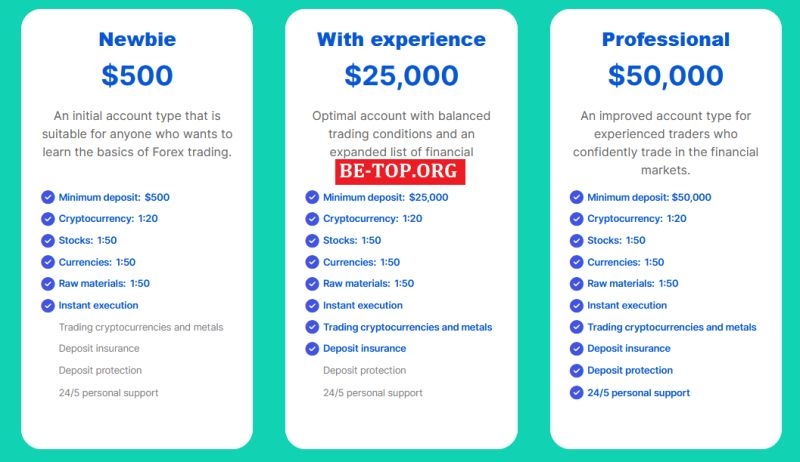
Task: Click the $25,000 price heading
Action: 401,75
